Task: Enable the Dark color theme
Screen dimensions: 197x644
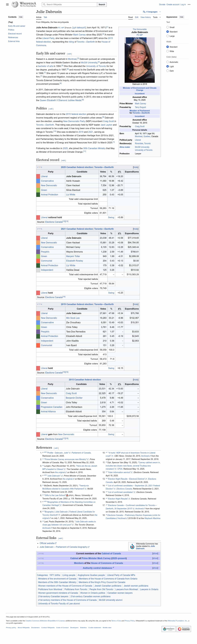Action: point(167,71)
